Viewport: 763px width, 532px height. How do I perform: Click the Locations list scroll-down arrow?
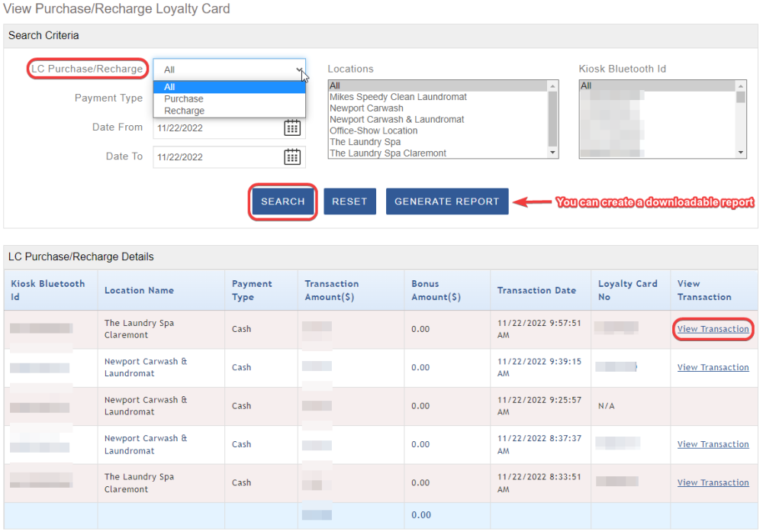pos(552,153)
